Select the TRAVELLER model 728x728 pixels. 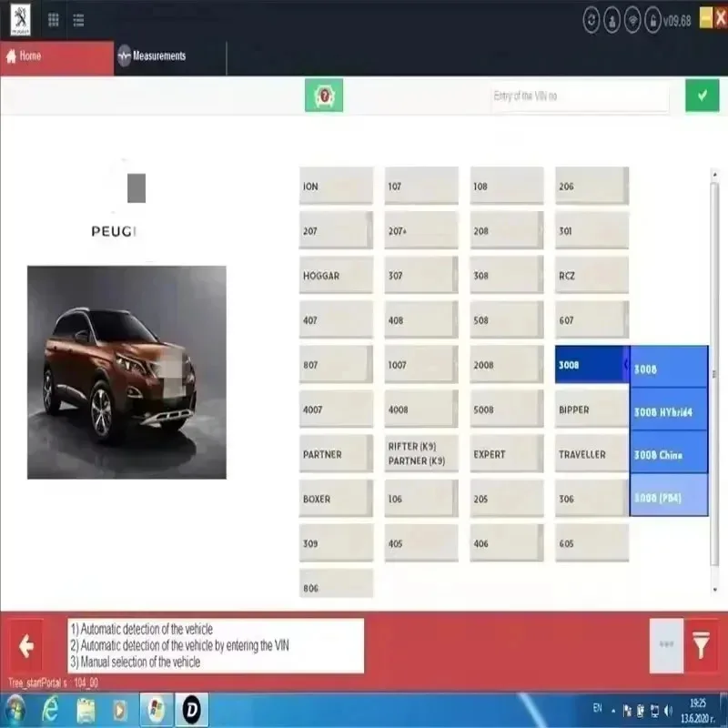coord(590,453)
